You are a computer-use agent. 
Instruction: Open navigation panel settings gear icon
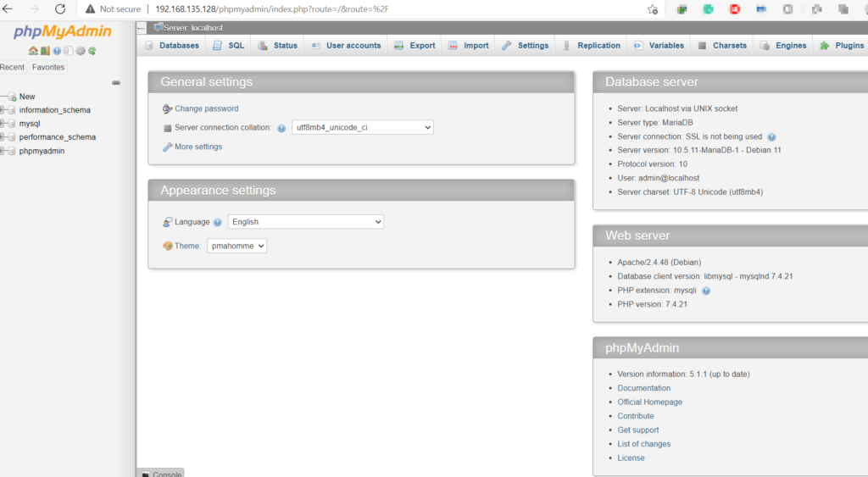pyautogui.click(x=81, y=51)
